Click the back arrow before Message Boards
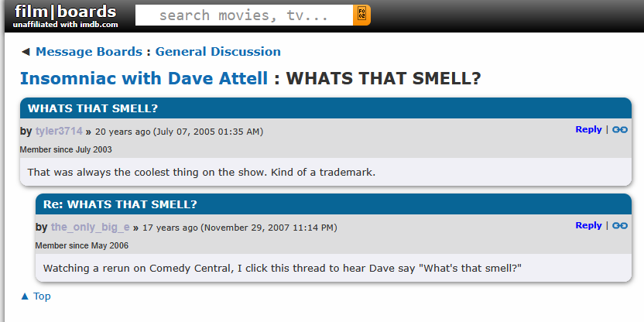 point(26,52)
